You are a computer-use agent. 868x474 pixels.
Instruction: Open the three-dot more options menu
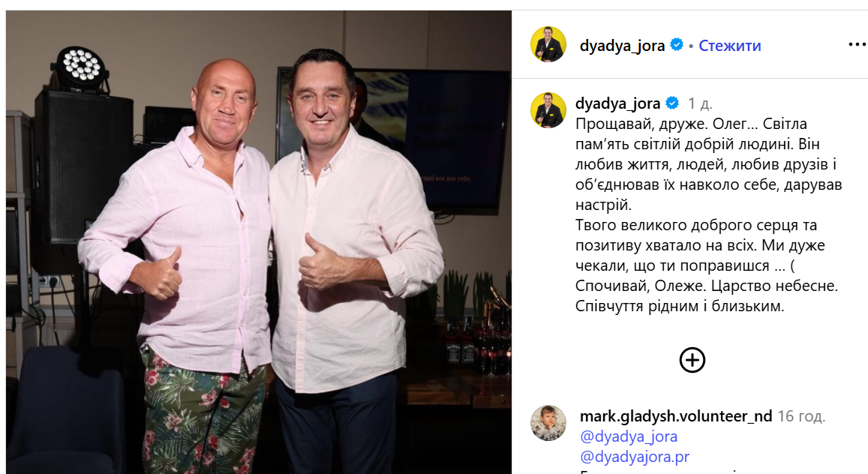[x=857, y=44]
